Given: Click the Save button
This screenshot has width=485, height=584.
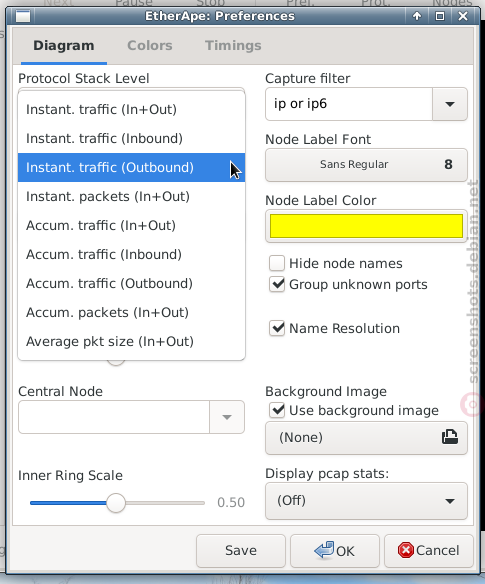Looking at the screenshot, I should [241, 550].
